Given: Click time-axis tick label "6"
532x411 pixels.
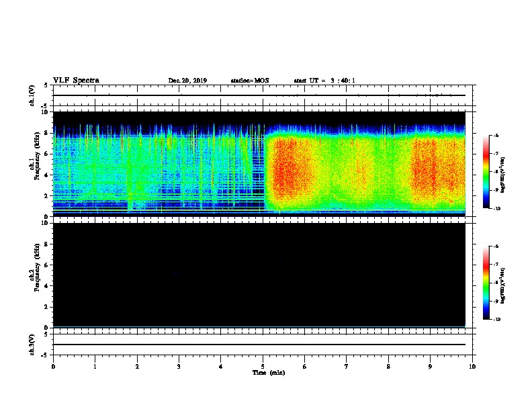Looking at the screenshot, I should (x=305, y=367).
